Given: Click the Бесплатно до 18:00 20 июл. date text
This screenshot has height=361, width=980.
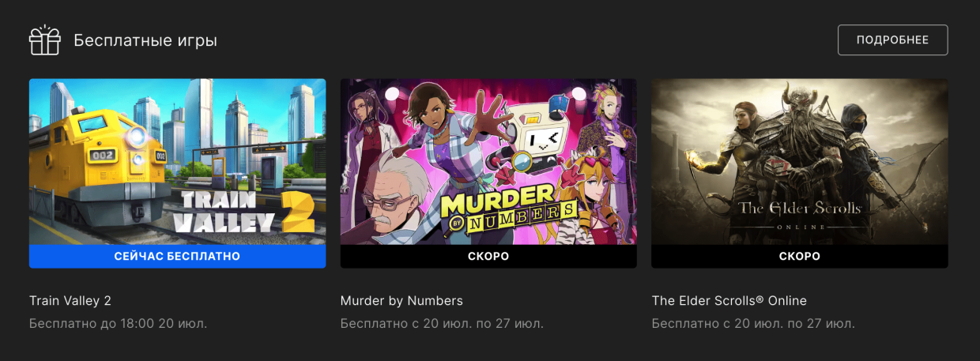Looking at the screenshot, I should pyautogui.click(x=119, y=324).
